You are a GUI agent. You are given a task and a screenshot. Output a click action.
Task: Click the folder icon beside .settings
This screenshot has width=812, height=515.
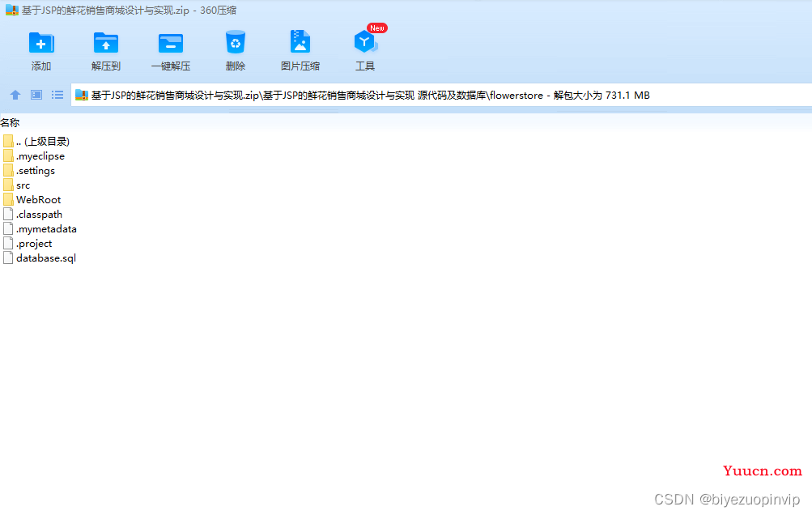click(x=8, y=171)
